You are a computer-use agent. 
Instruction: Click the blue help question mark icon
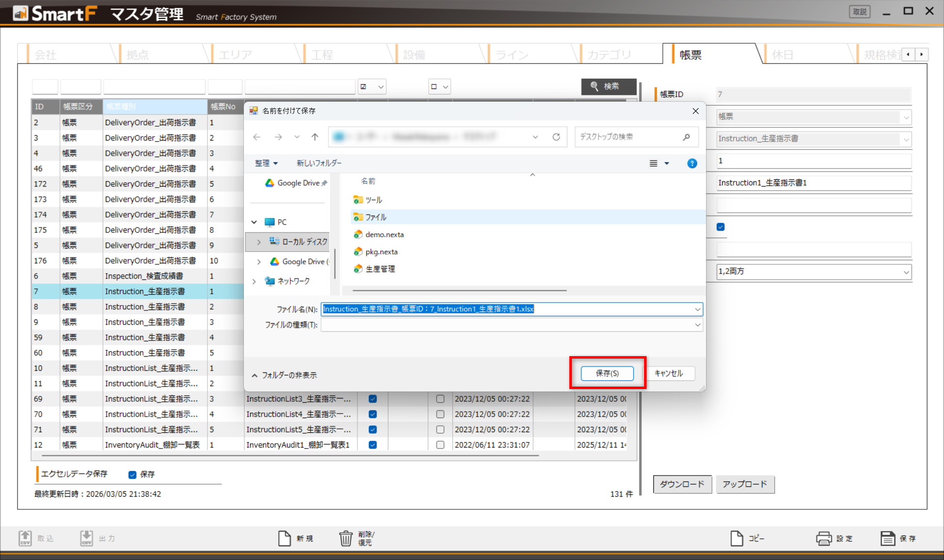[692, 164]
